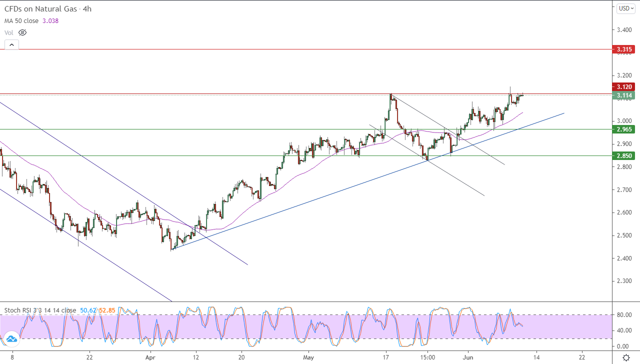The image size is (640, 364).
Task: Click the 2.700 price scale label
Action: pos(623,190)
